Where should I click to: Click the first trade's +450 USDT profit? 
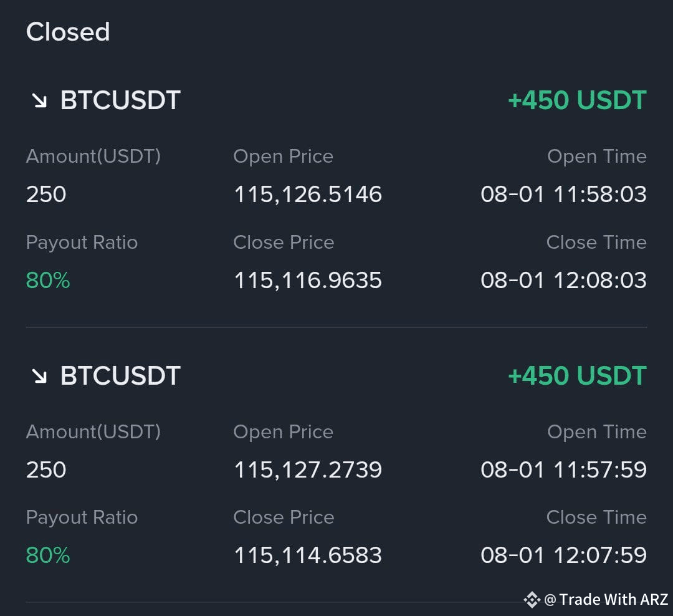coord(577,100)
